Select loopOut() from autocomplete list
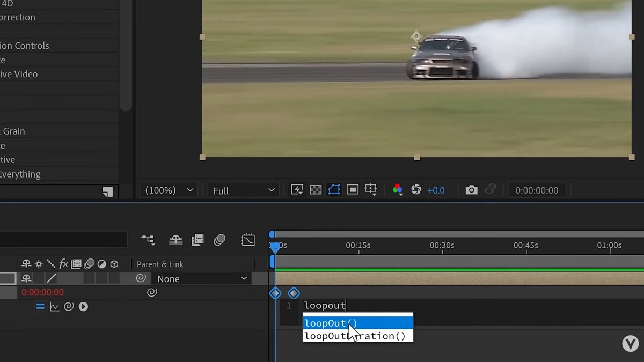Screen dimensions: 644x362 (x=358, y=323)
